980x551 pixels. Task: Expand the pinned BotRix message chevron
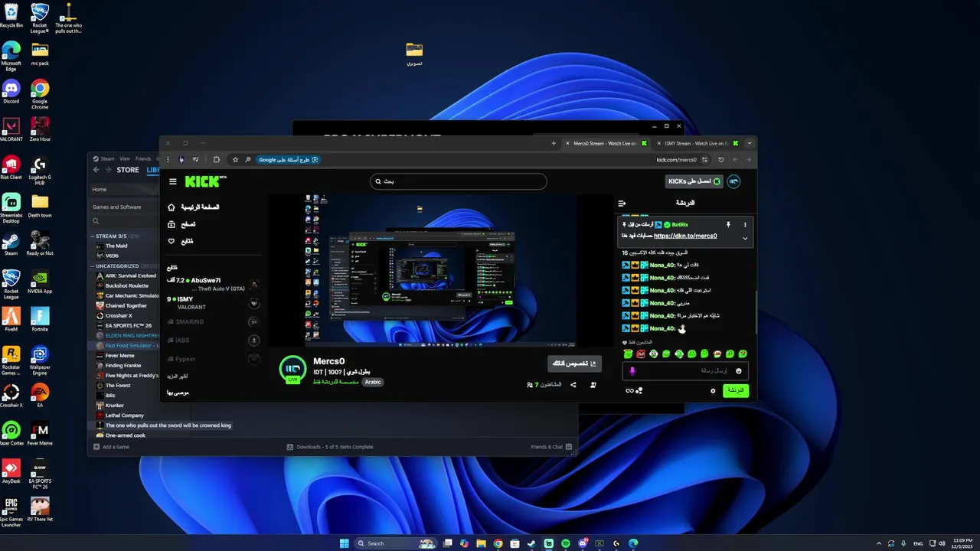[x=745, y=238]
